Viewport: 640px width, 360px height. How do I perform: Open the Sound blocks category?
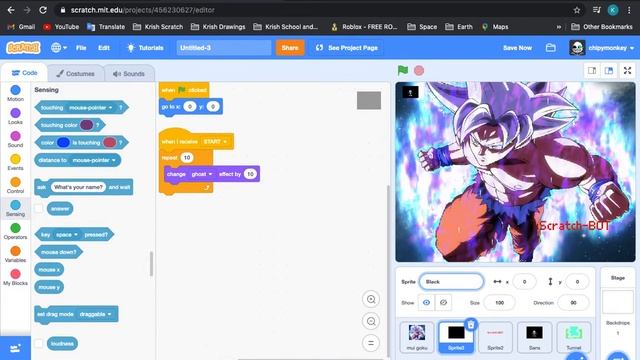16,139
